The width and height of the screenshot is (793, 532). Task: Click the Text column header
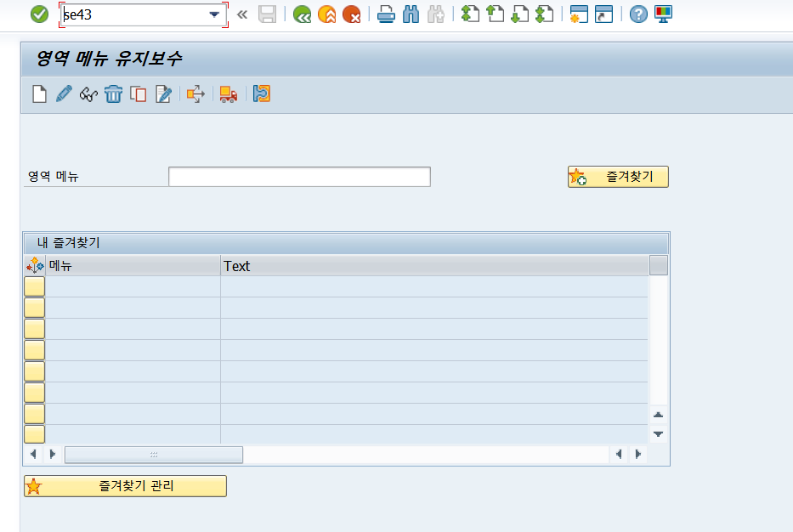tap(434, 265)
